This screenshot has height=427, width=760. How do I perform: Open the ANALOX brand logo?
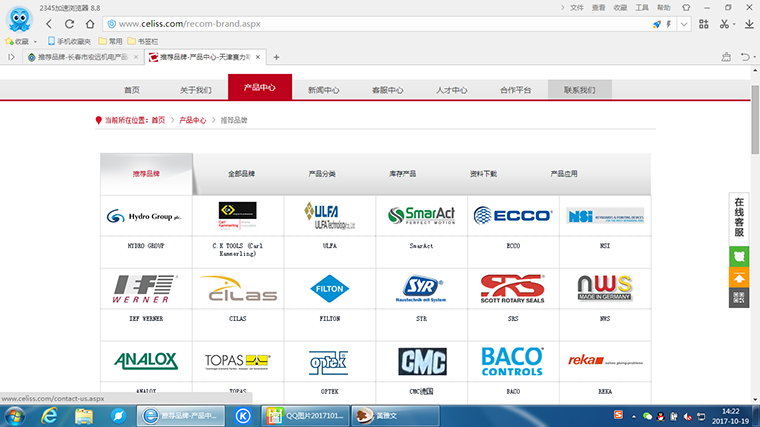point(146,362)
